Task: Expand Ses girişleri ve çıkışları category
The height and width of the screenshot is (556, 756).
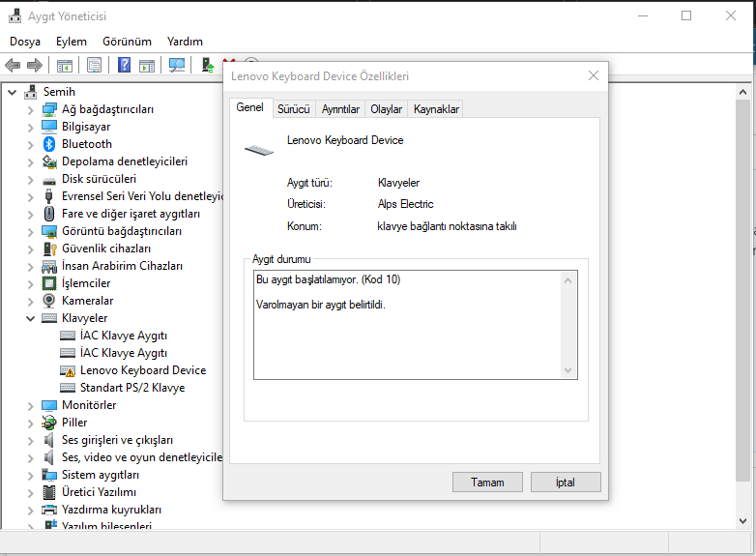Action: 30,441
